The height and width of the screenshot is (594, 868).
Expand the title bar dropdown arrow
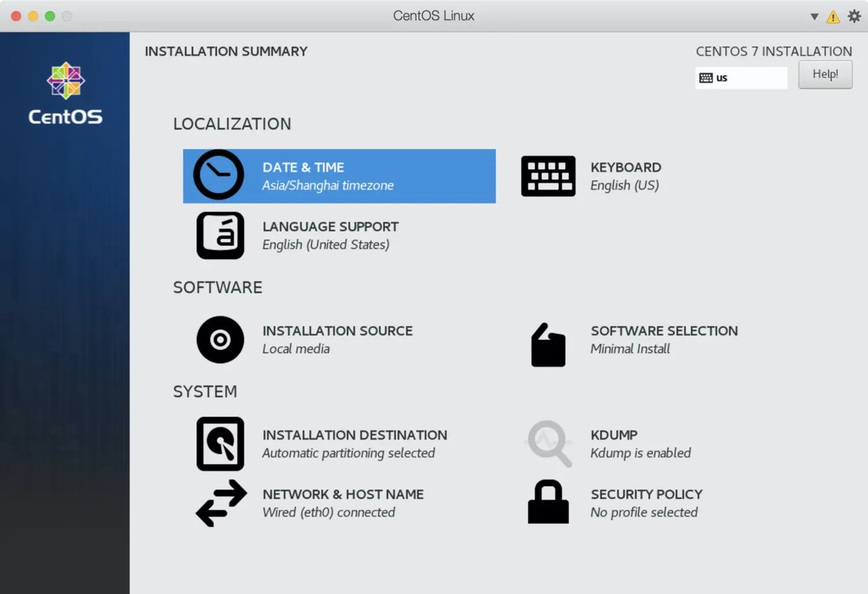coord(814,17)
